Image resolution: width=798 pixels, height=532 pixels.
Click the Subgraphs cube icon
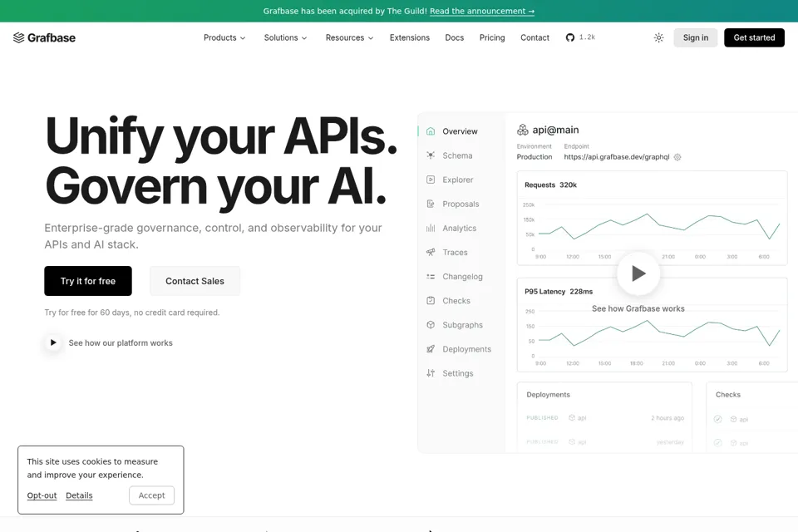tap(431, 325)
